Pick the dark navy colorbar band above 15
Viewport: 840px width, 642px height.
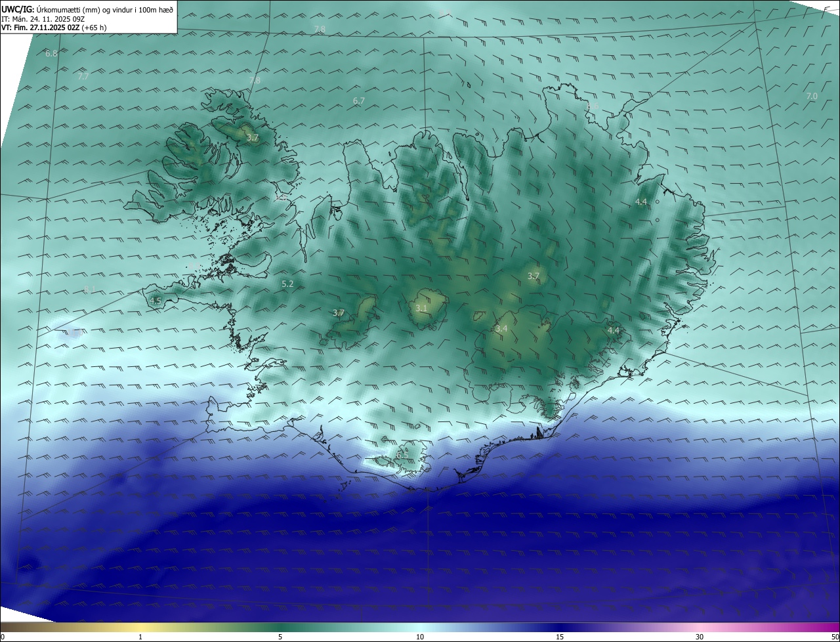tap(560, 627)
